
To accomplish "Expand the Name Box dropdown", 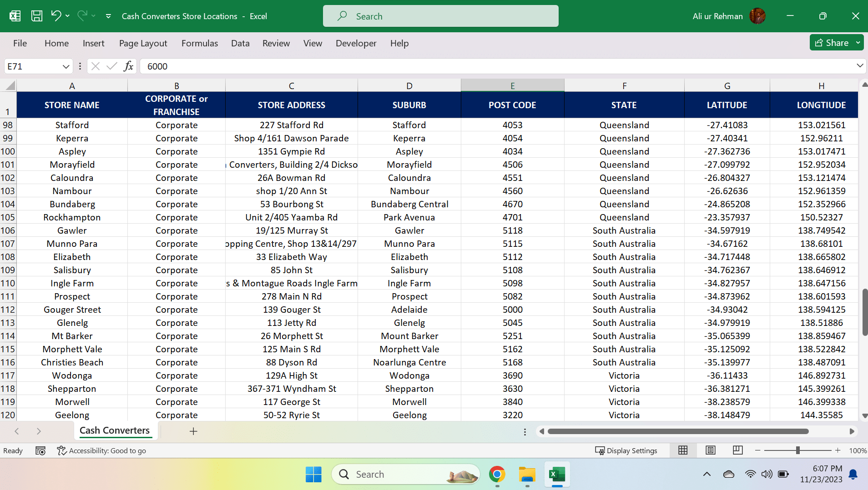I will pyautogui.click(x=66, y=66).
